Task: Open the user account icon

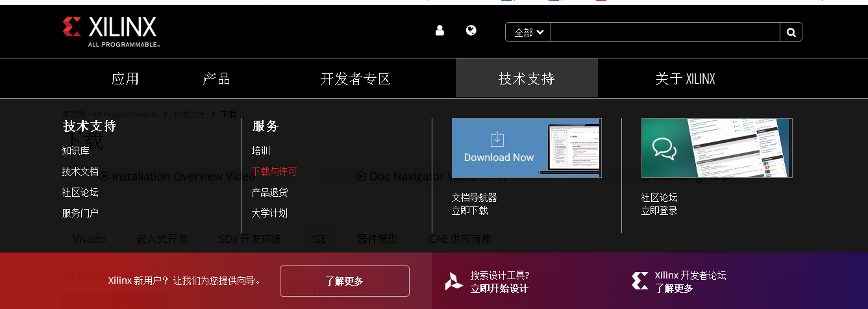Action: pos(440,31)
